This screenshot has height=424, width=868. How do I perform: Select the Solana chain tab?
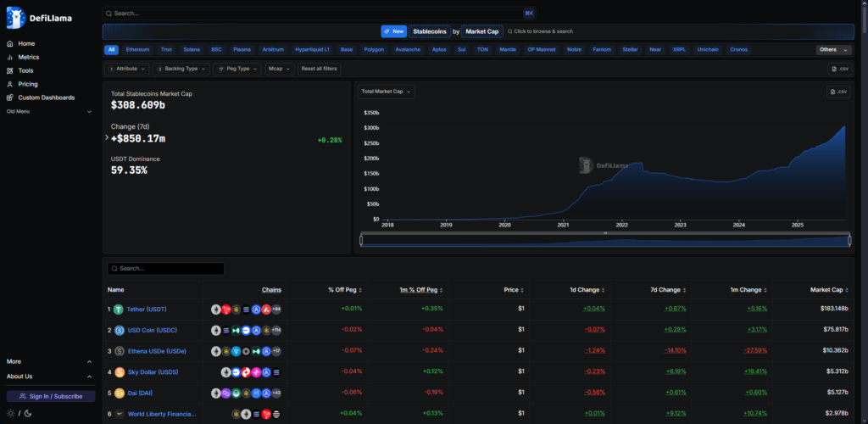192,50
